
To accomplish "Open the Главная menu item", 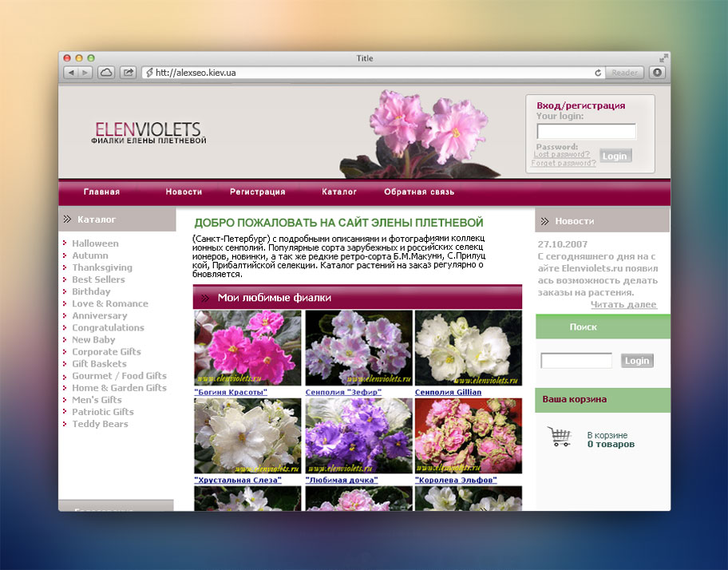I will click(101, 192).
